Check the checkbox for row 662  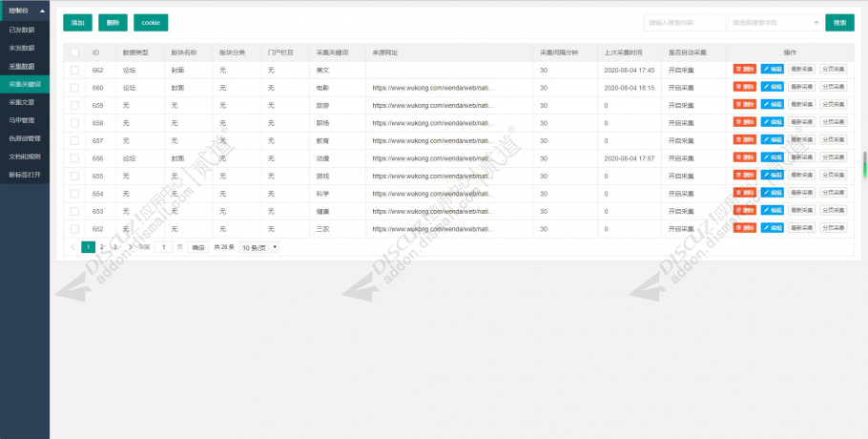pos(74,71)
